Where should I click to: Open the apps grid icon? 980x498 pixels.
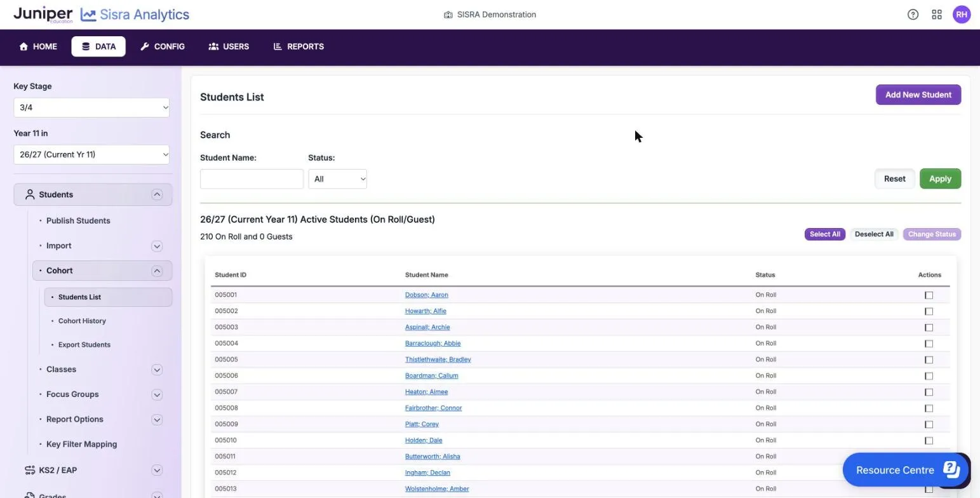[937, 15]
